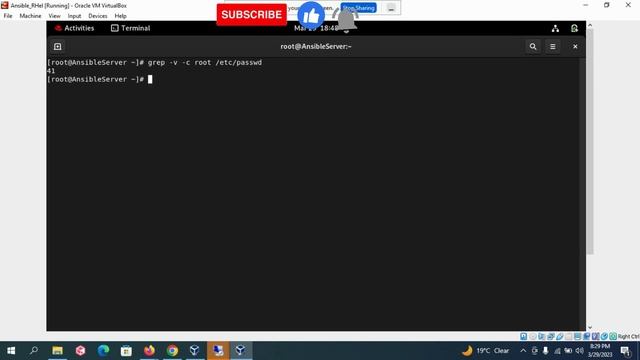
Task: Click the VirtualBox audio indicator
Action: point(541,336)
